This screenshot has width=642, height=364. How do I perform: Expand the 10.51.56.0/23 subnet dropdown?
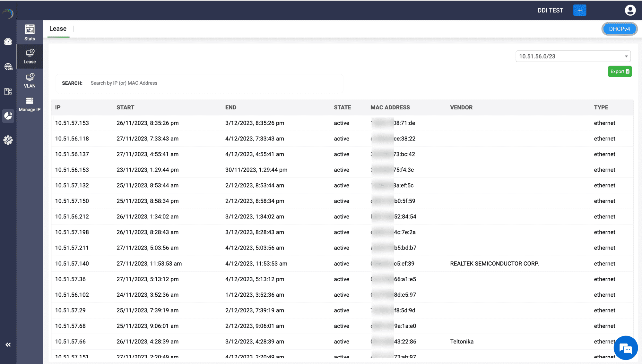tap(573, 56)
